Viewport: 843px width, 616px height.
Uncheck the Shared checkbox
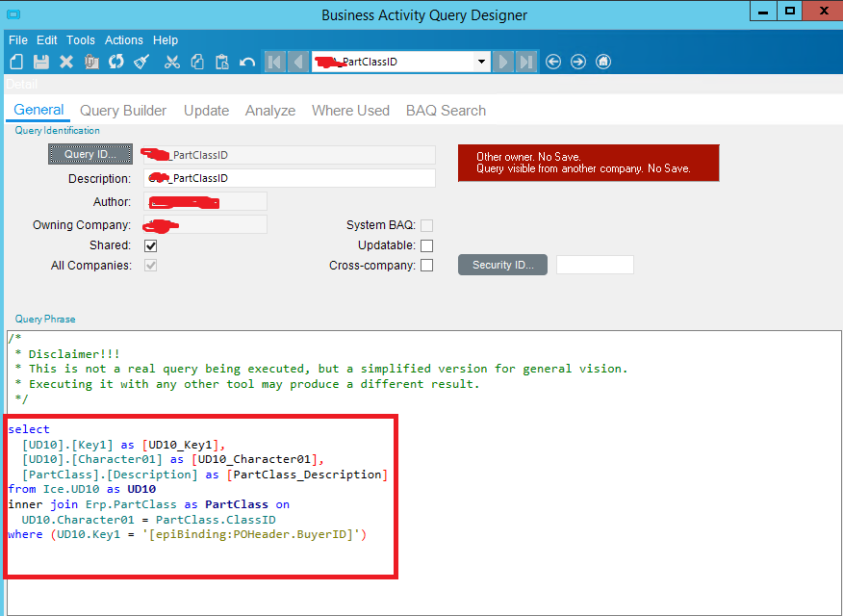(150, 245)
